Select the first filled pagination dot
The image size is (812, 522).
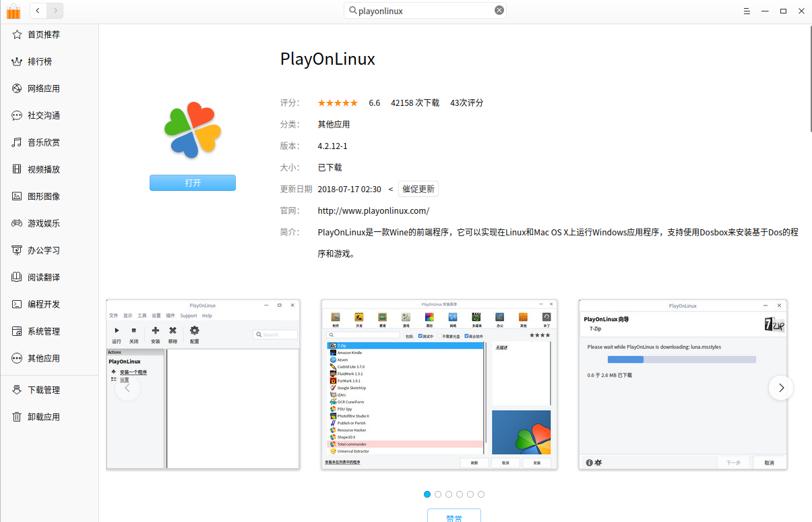tap(427, 494)
